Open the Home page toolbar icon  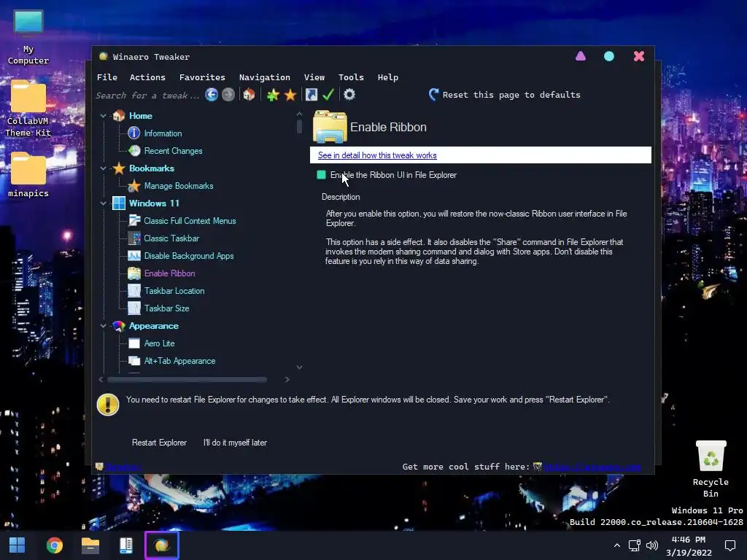249,95
